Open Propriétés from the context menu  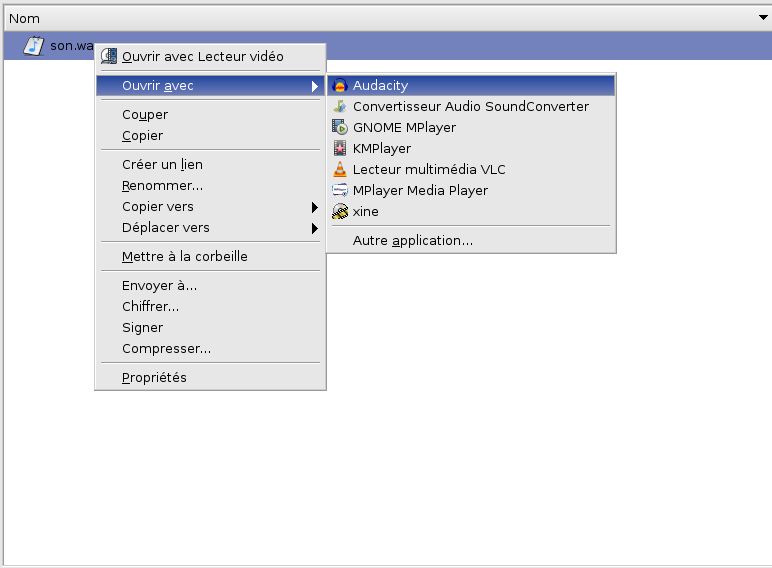point(154,378)
